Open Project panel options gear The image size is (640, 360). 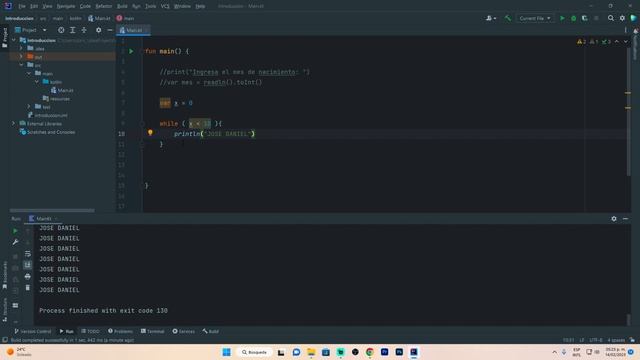98,30
